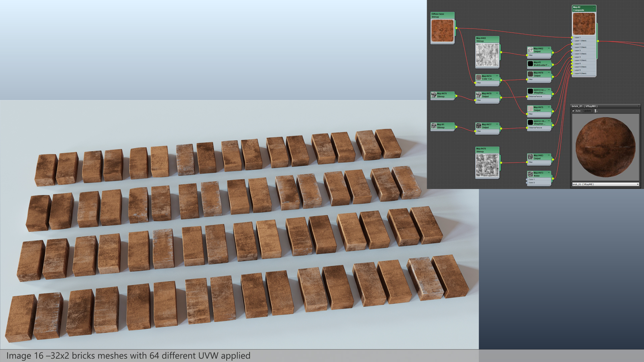Collapse the Map #474 Color Correction node
This screenshot has width=644, height=362.
tap(497, 76)
